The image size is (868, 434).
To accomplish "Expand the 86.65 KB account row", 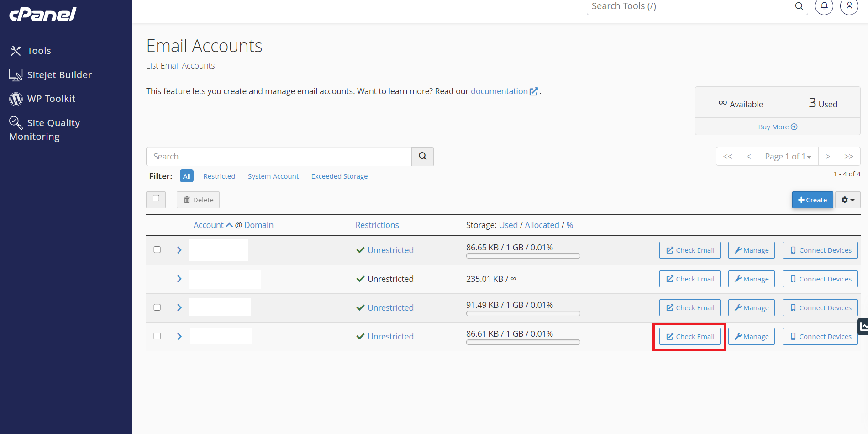I will click(x=179, y=250).
